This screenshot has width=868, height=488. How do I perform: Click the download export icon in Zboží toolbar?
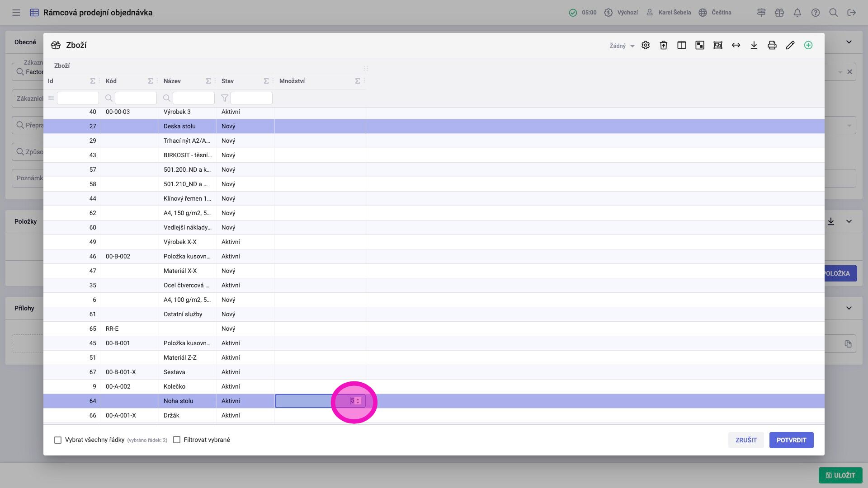point(754,45)
